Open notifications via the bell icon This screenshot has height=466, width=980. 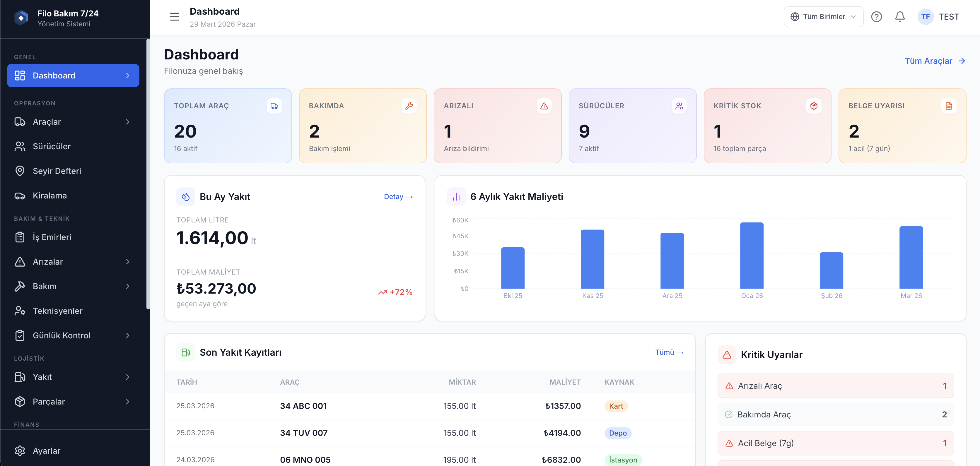tap(900, 16)
